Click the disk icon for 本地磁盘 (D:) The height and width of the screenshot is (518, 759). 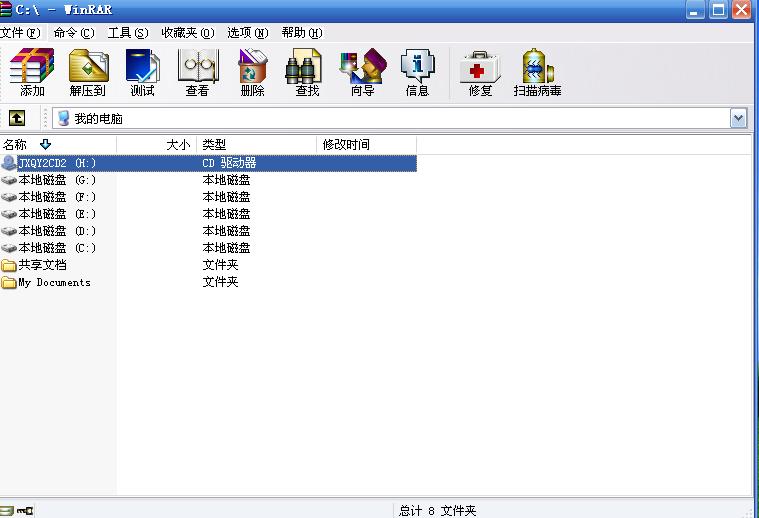9,231
